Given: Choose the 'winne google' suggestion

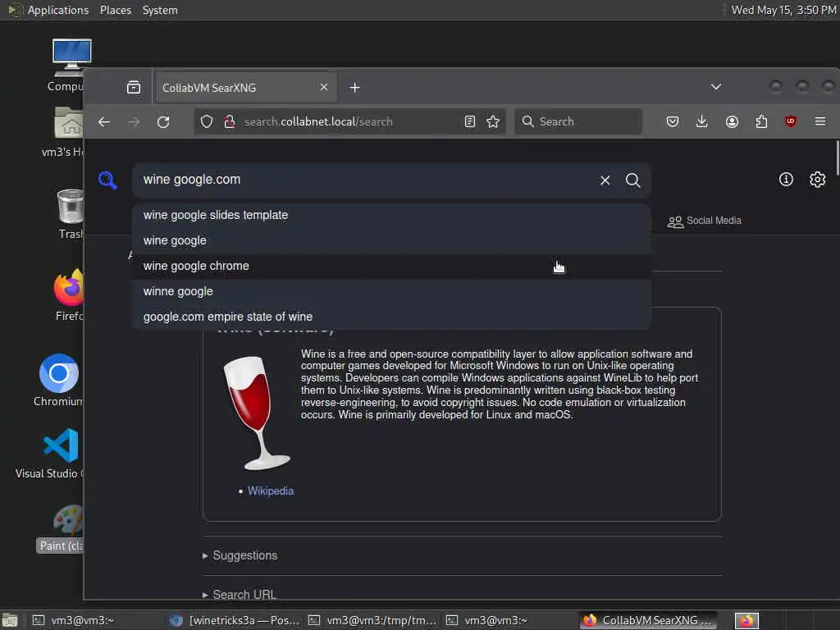Looking at the screenshot, I should 391,292.
